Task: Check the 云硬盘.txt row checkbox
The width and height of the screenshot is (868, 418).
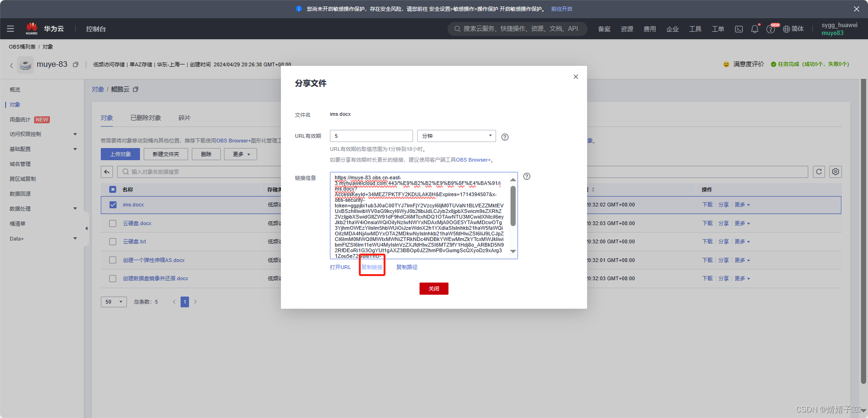Action: point(112,241)
